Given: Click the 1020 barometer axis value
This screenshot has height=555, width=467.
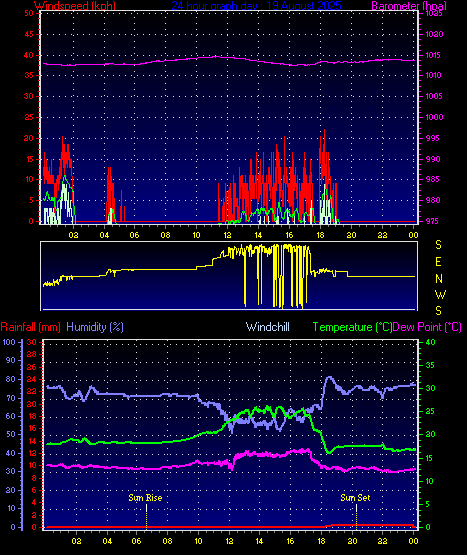Looking at the screenshot, I should pos(434,34).
